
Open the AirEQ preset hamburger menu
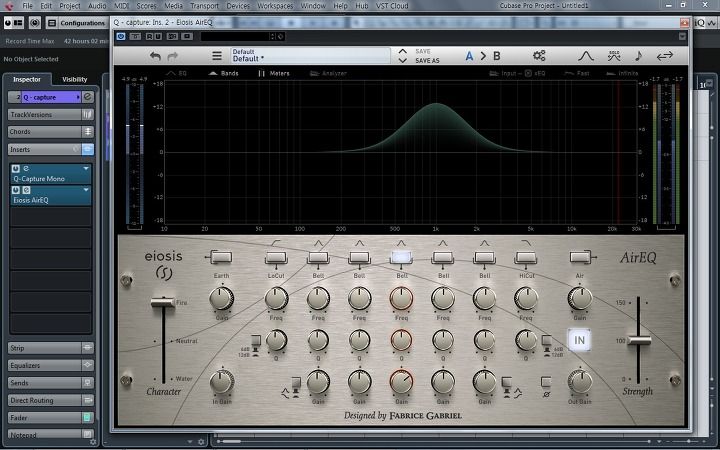(217, 56)
